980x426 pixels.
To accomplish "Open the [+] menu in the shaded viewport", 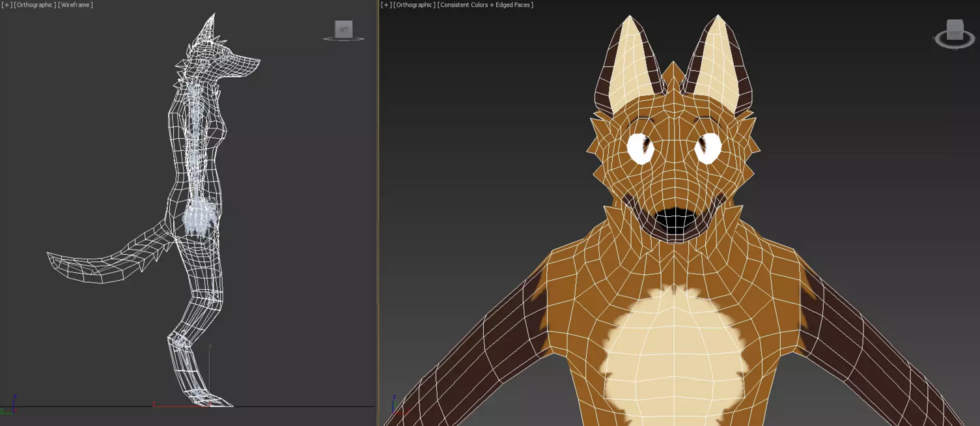I will (386, 5).
